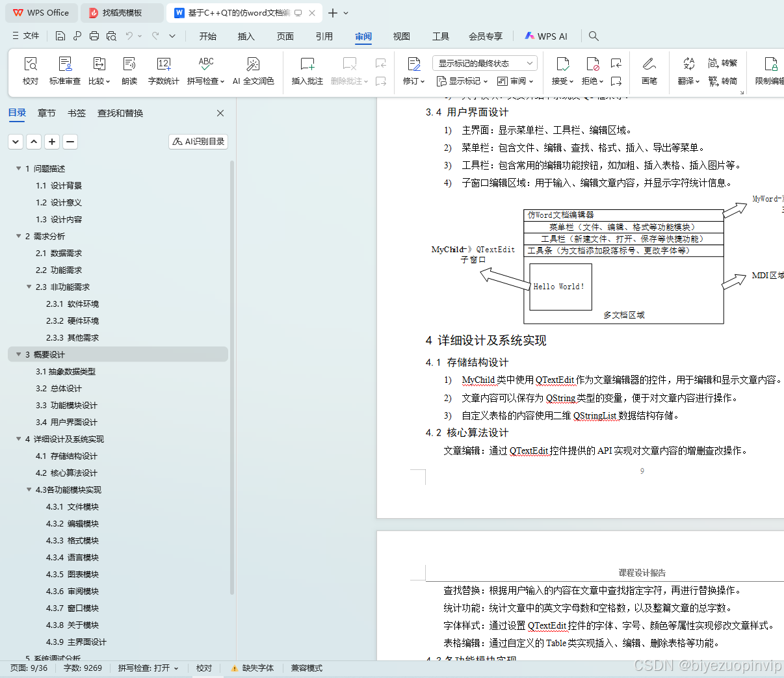Click 转繁 convert to traditional Chinese

pos(723,63)
